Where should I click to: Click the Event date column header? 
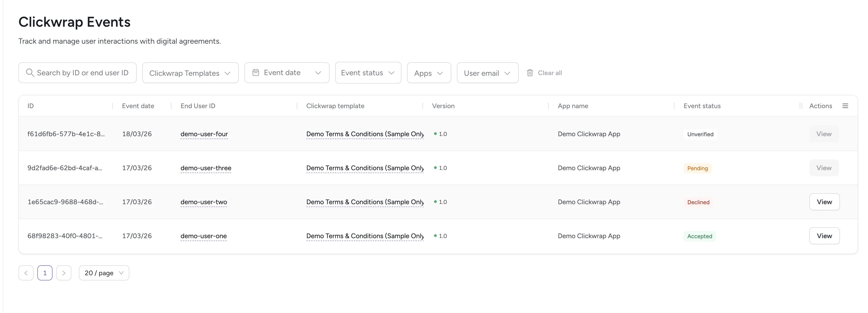pyautogui.click(x=138, y=106)
